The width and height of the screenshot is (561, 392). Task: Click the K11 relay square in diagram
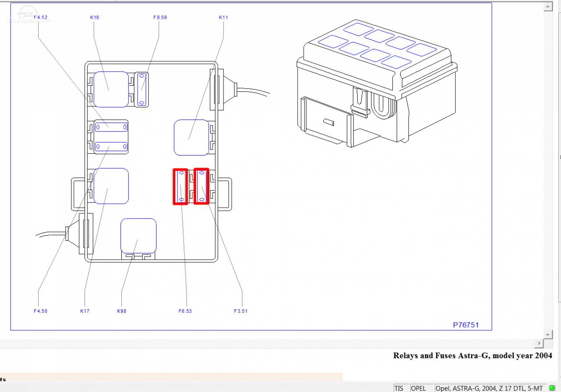tap(192, 137)
